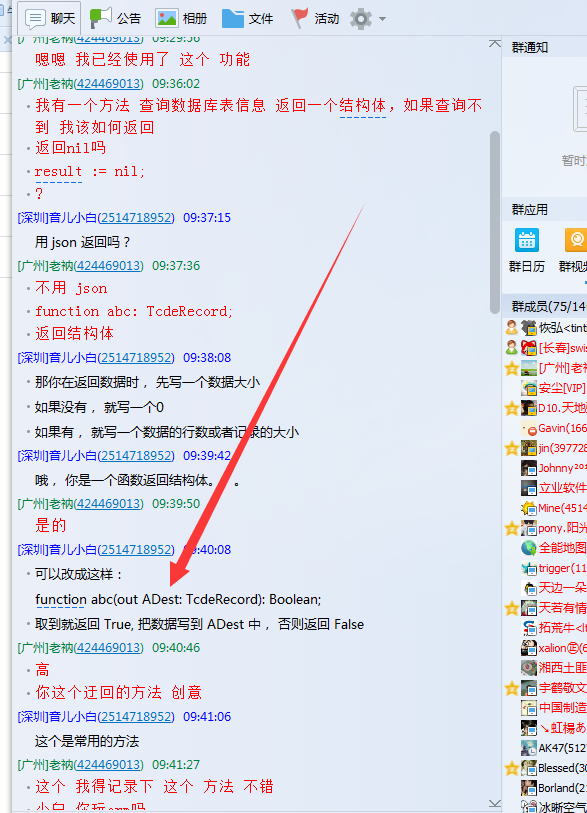Click the avatar of 湘西土匪
The width and height of the screenshot is (587, 813).
click(529, 668)
